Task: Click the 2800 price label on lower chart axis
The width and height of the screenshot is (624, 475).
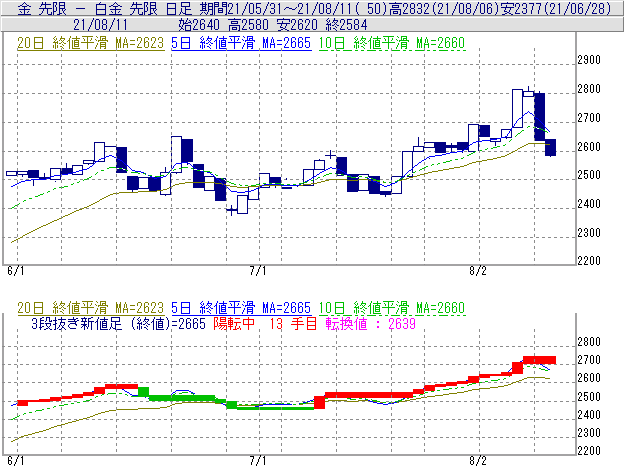Action: pyautogui.click(x=589, y=342)
